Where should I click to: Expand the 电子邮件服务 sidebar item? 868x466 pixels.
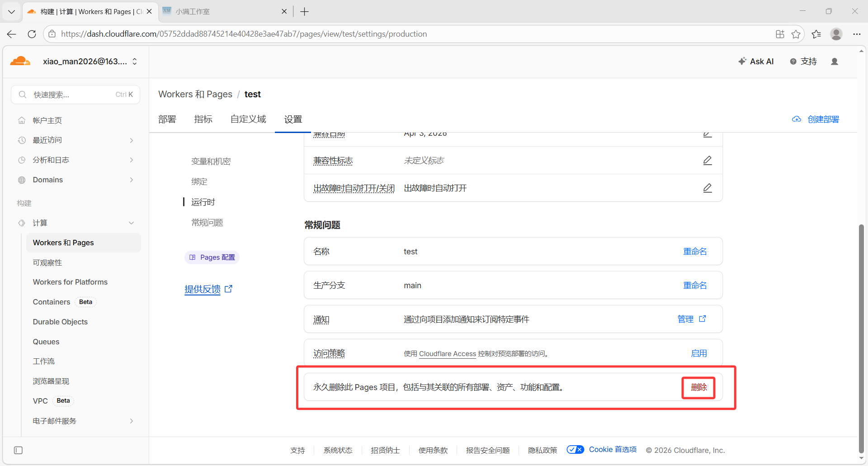point(131,421)
